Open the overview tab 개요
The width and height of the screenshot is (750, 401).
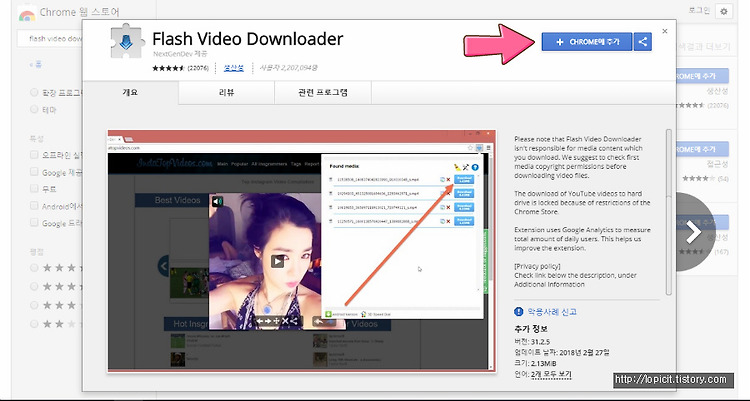point(130,92)
